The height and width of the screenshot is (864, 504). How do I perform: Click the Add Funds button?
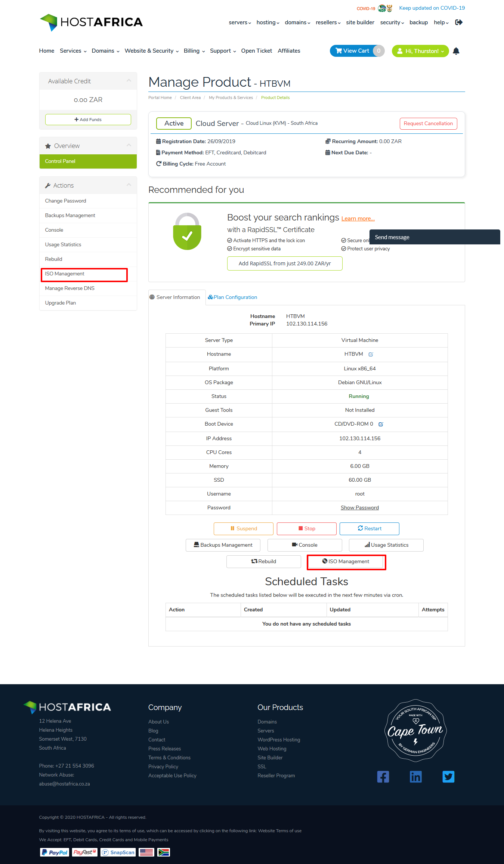pyautogui.click(x=88, y=120)
